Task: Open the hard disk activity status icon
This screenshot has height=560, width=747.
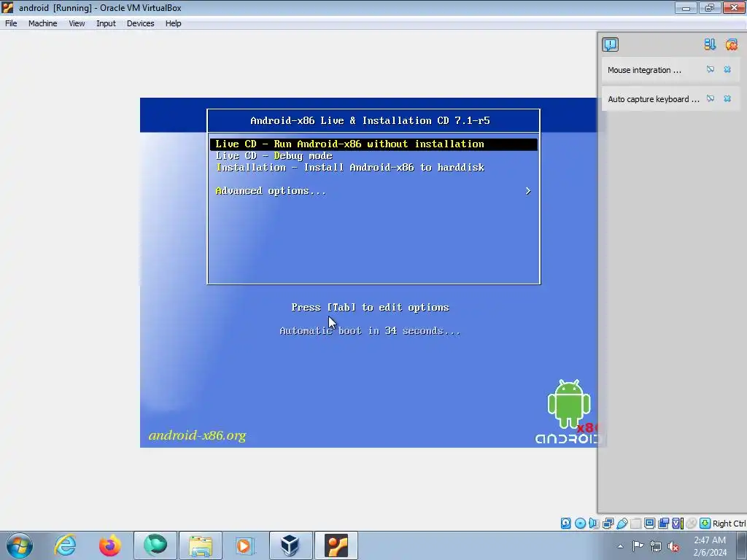Action: click(x=565, y=524)
